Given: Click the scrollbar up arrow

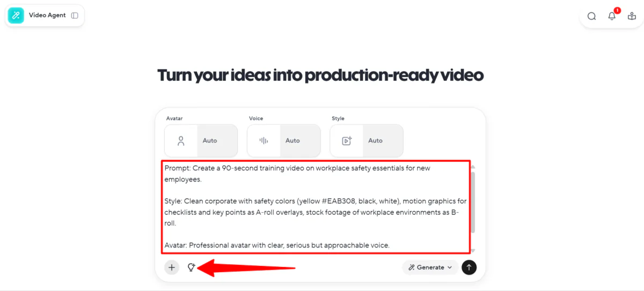Looking at the screenshot, I should click(473, 166).
